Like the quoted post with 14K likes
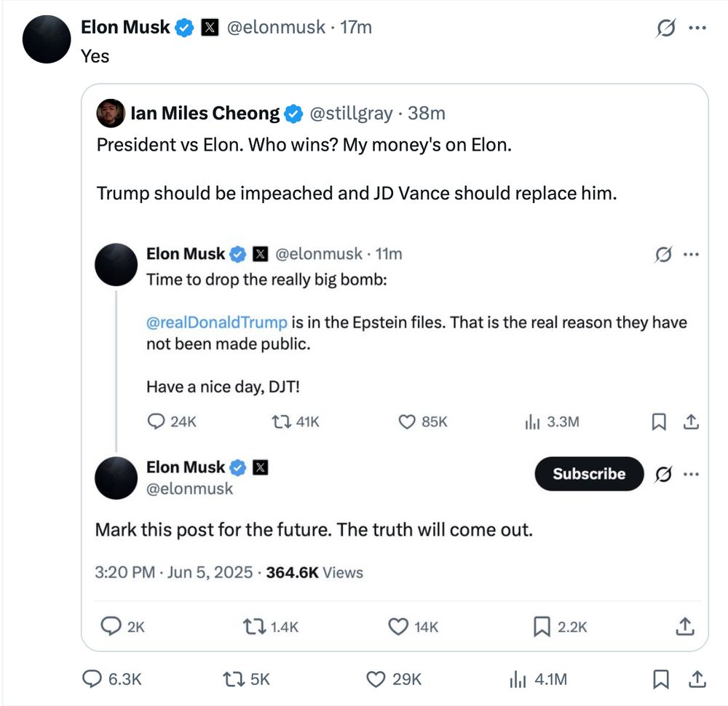Viewport: 728px width, 706px height. [397, 626]
